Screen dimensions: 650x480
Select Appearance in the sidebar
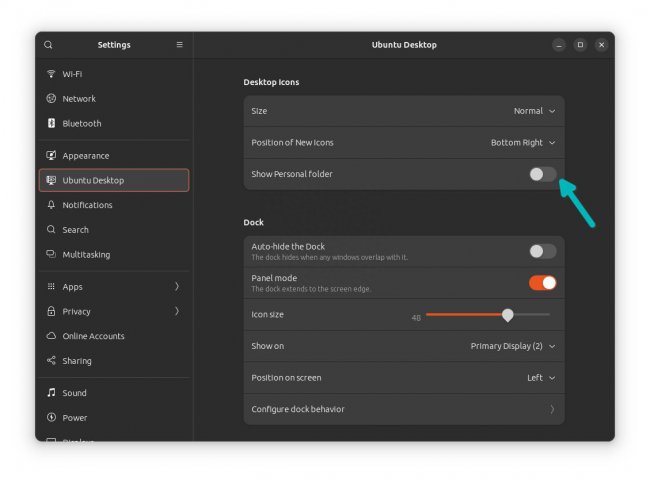click(x=114, y=155)
